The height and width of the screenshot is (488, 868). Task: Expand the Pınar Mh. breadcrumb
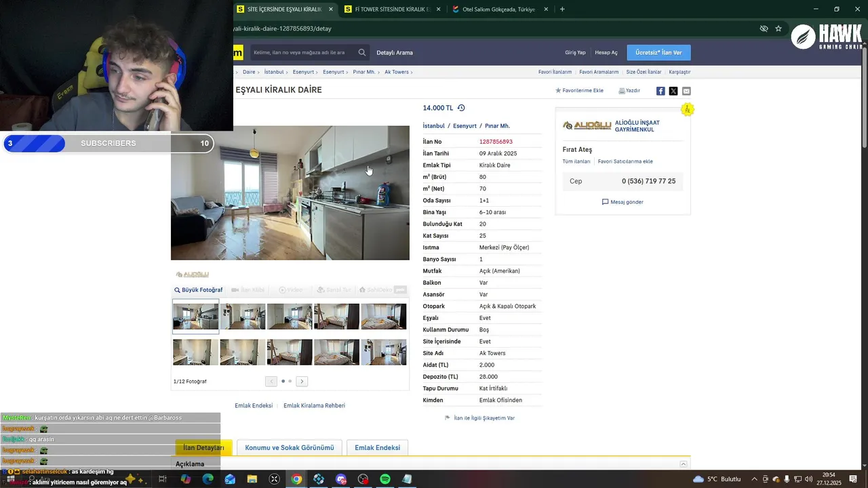pyautogui.click(x=366, y=72)
